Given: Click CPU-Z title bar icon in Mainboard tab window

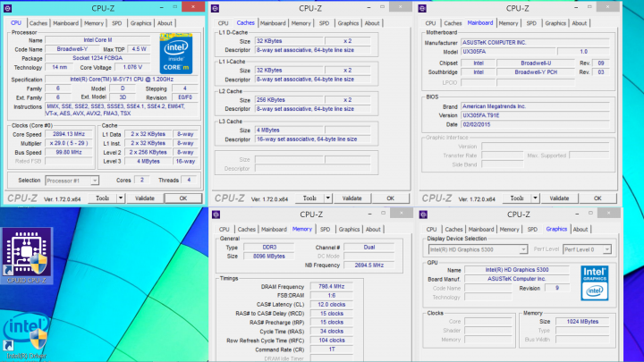Looking at the screenshot, I should coord(422,8).
